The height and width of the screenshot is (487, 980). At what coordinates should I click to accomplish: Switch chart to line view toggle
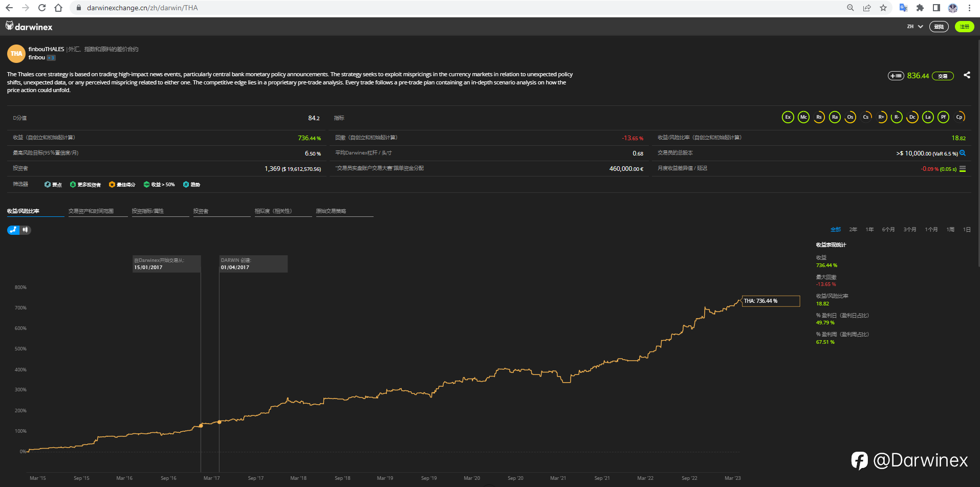(x=13, y=230)
